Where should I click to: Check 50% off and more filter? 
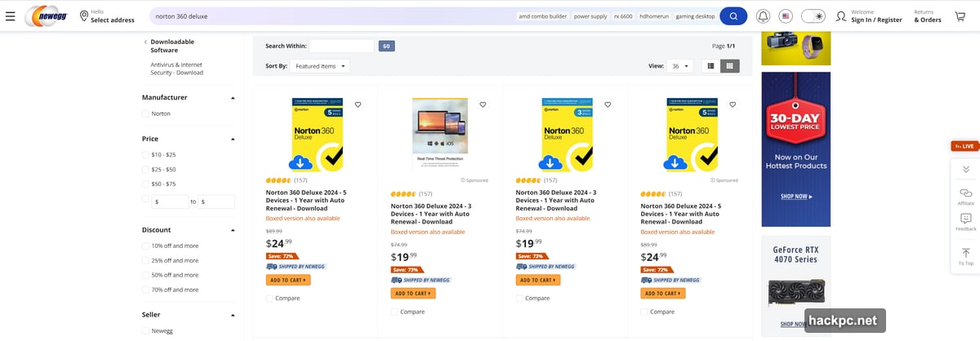pos(145,275)
